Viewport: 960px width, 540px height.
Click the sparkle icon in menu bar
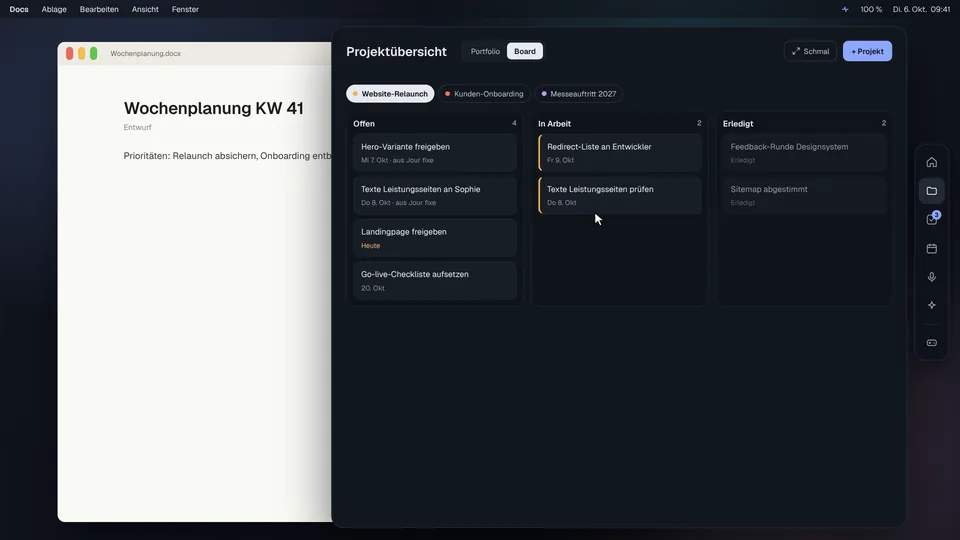click(x=845, y=9)
